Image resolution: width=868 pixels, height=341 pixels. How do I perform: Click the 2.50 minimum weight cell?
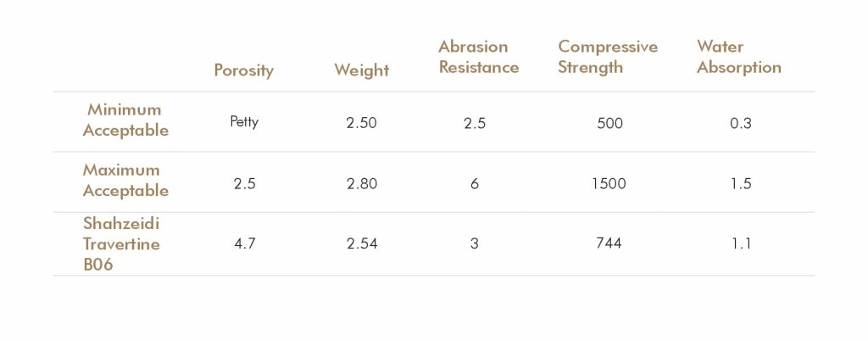[361, 123]
